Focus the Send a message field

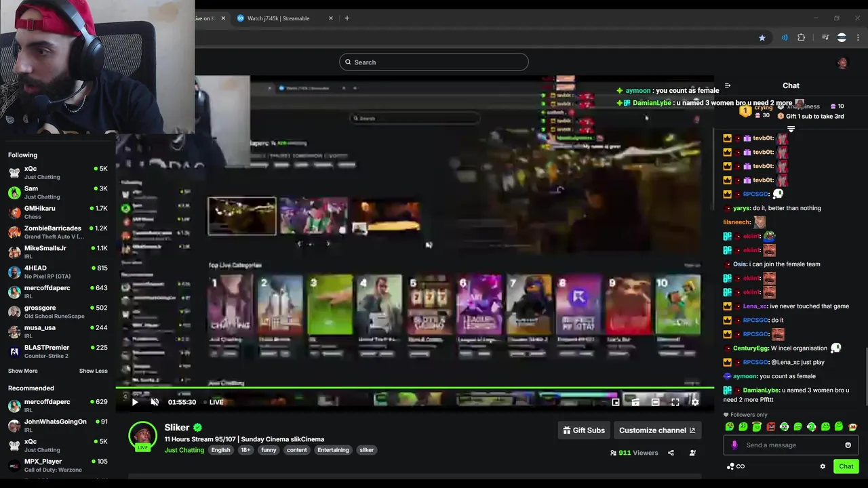[x=791, y=445]
